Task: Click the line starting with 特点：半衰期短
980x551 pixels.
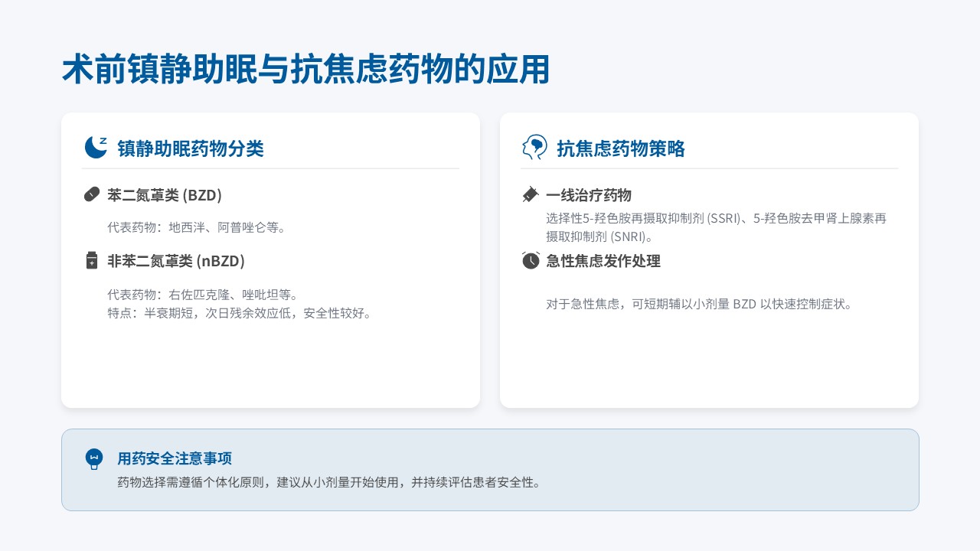Action: click(x=240, y=313)
